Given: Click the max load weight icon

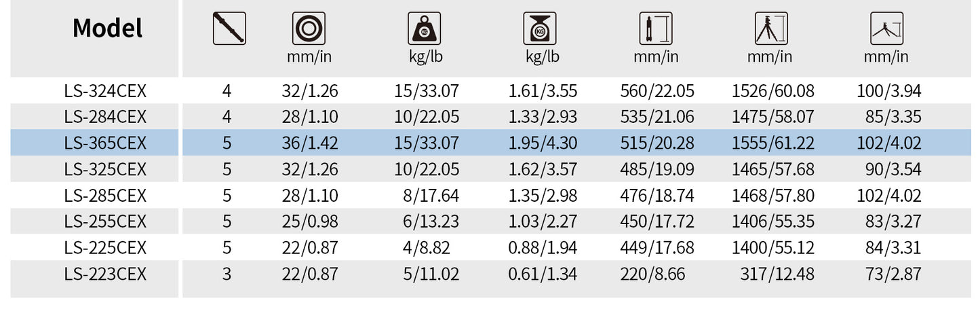Looking at the screenshot, I should (x=425, y=29).
